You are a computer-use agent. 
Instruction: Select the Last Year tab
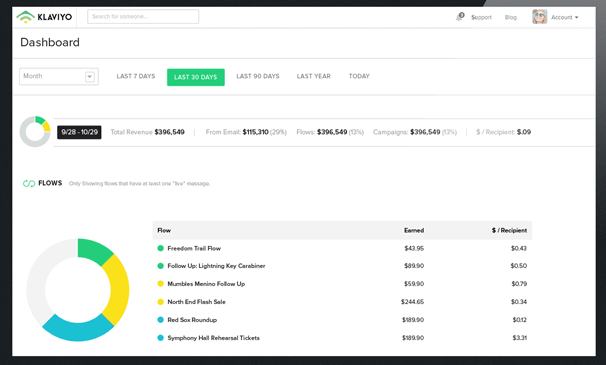pos(313,76)
